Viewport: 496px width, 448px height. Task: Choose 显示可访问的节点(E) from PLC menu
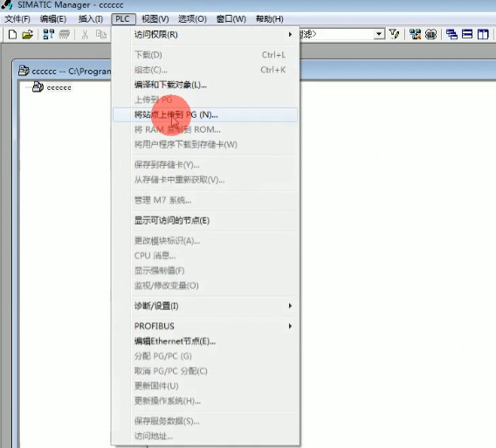[x=205, y=221]
